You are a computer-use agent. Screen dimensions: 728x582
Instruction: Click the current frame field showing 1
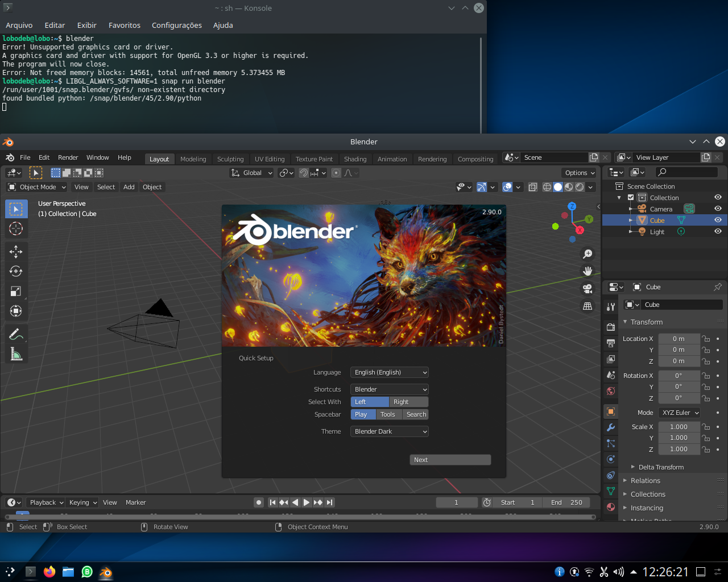click(x=456, y=502)
